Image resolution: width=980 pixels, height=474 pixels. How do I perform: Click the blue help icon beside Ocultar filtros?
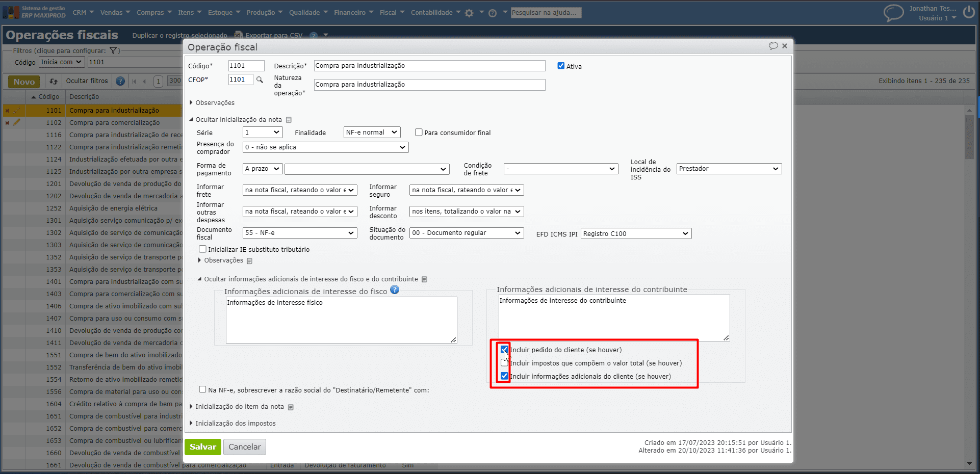coord(120,81)
